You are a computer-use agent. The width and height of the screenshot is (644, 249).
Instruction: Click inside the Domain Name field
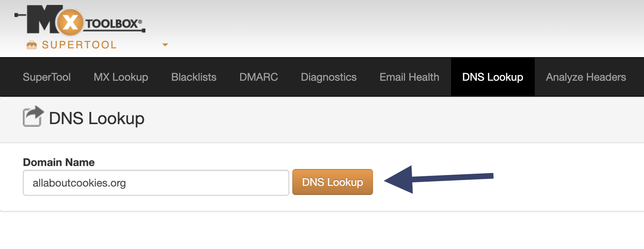(x=155, y=183)
